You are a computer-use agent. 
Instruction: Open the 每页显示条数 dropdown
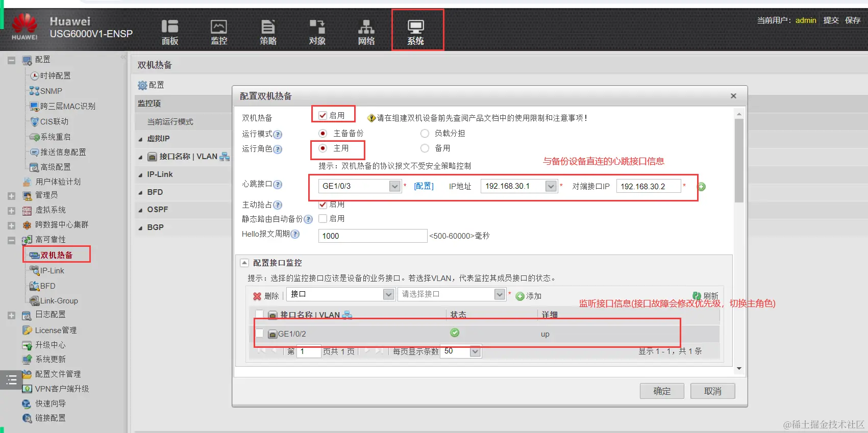pos(475,351)
